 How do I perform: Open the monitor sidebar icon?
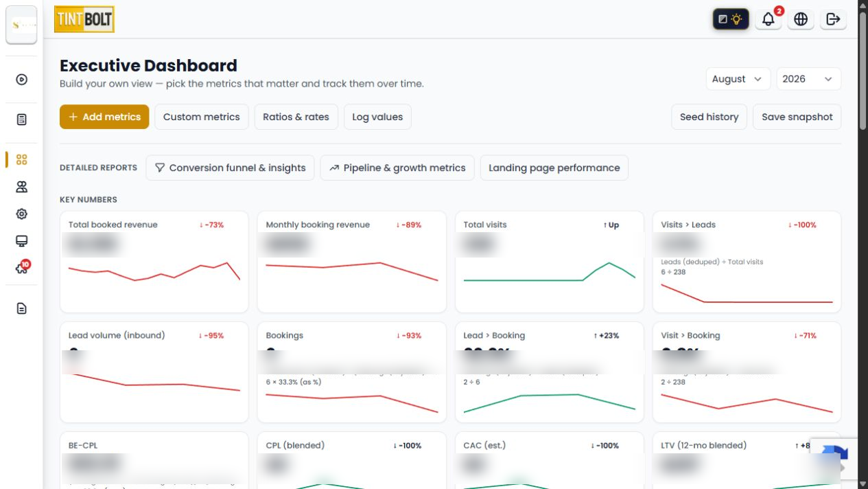click(21, 241)
